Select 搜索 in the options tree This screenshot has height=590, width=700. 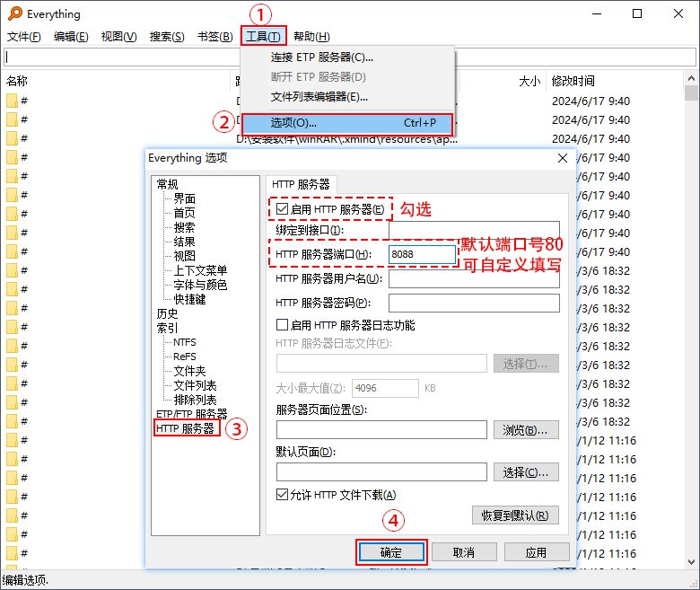(x=184, y=227)
